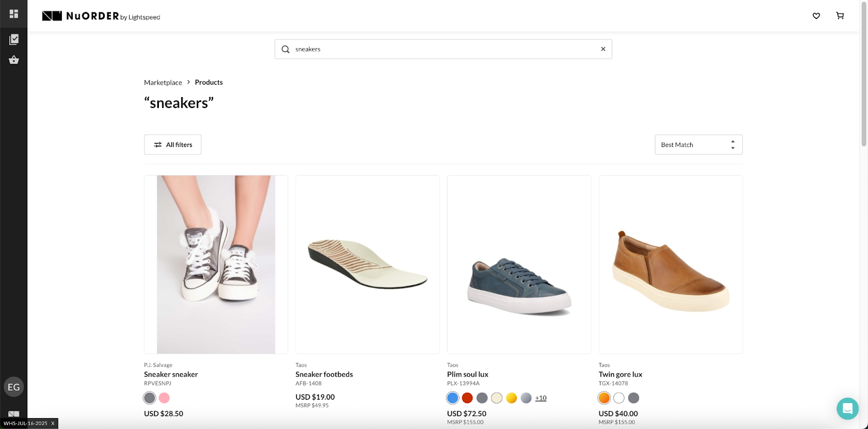The image size is (868, 429).
Task: Show +10 more Plim soul lux colors
Action: click(540, 398)
